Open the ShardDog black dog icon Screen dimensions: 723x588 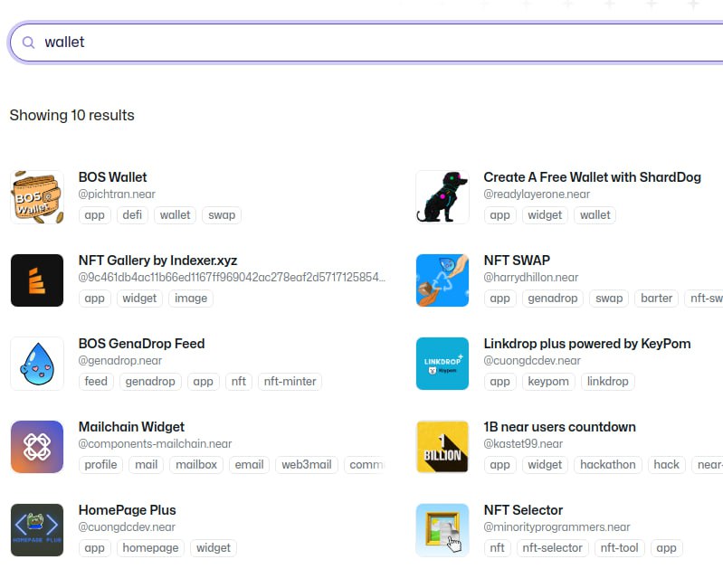pyautogui.click(x=442, y=197)
